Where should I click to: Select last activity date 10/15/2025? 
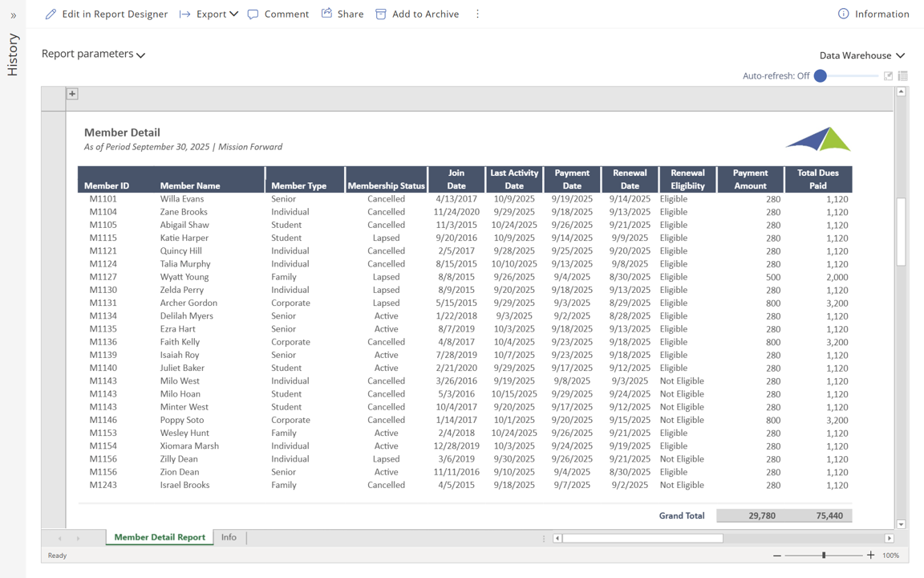tap(514, 395)
